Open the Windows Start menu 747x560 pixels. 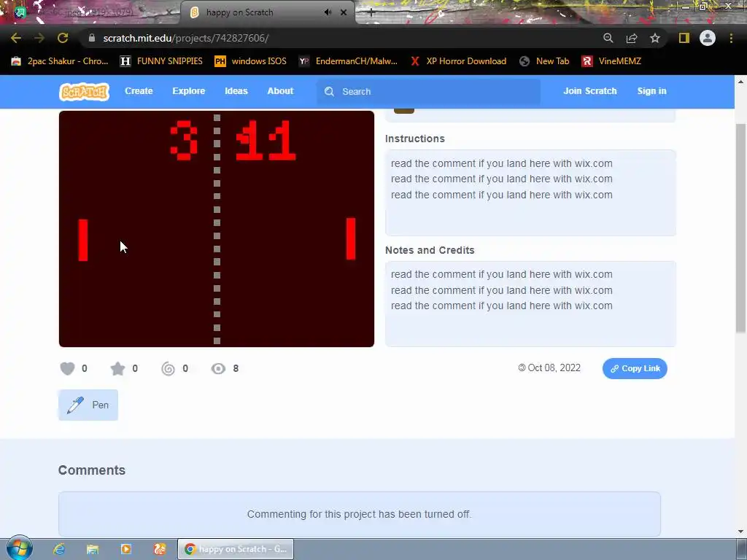[x=19, y=548]
